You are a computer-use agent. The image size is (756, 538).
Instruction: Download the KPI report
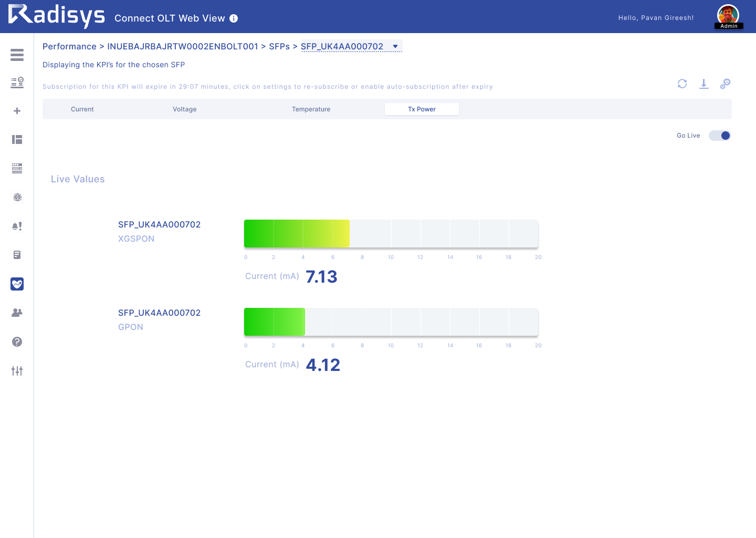click(x=704, y=84)
